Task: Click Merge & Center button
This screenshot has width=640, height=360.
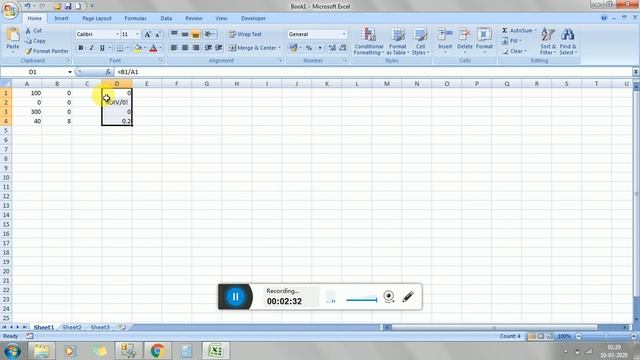Action: [x=252, y=48]
